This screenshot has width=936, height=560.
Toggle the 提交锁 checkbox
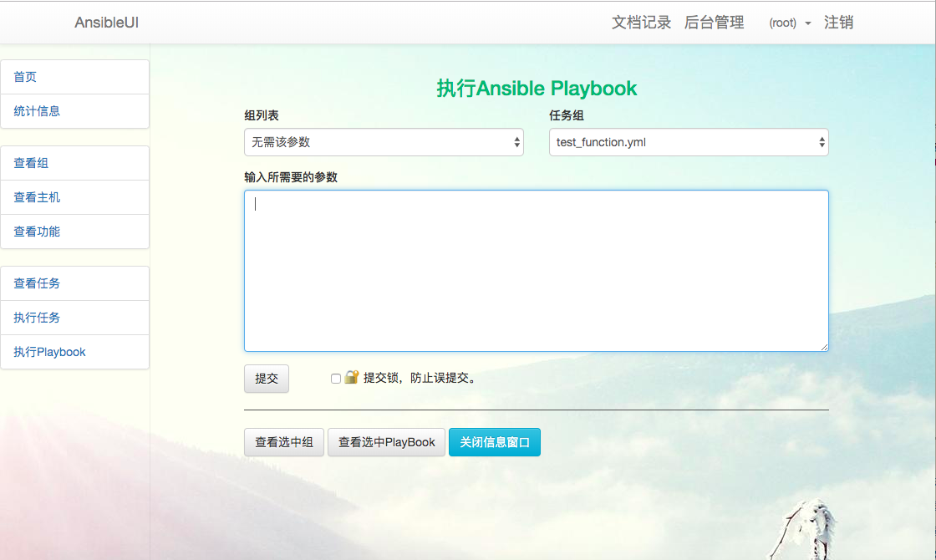tap(335, 379)
